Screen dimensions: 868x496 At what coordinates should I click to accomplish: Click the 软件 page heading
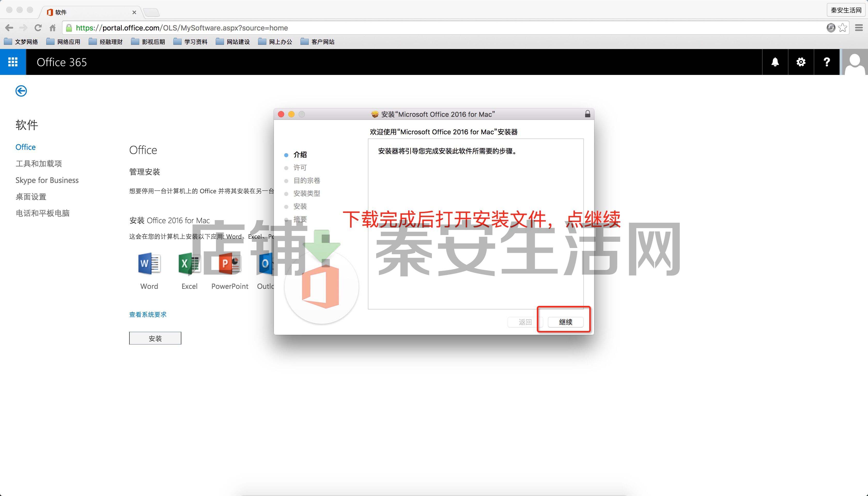coord(27,125)
